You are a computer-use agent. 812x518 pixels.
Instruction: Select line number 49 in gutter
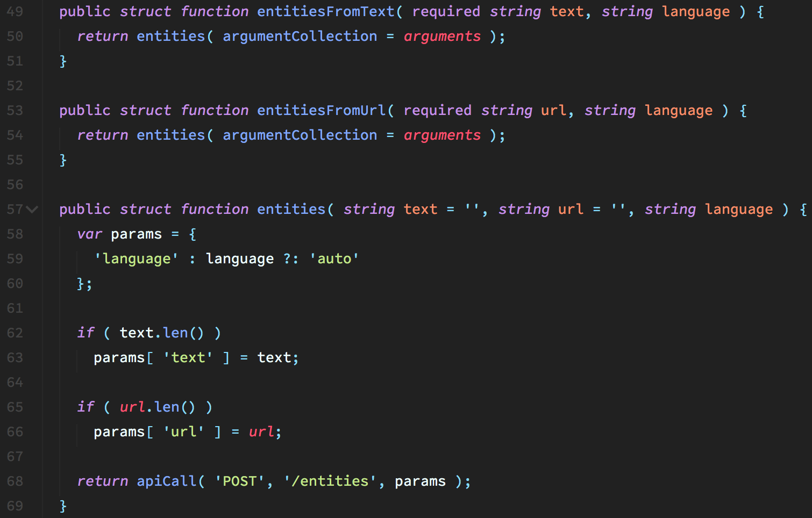coord(15,11)
